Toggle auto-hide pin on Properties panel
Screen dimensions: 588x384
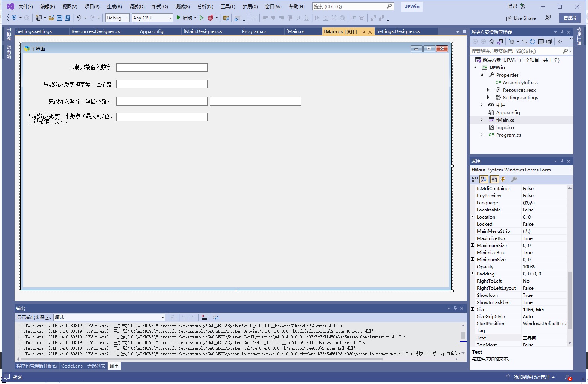point(562,161)
